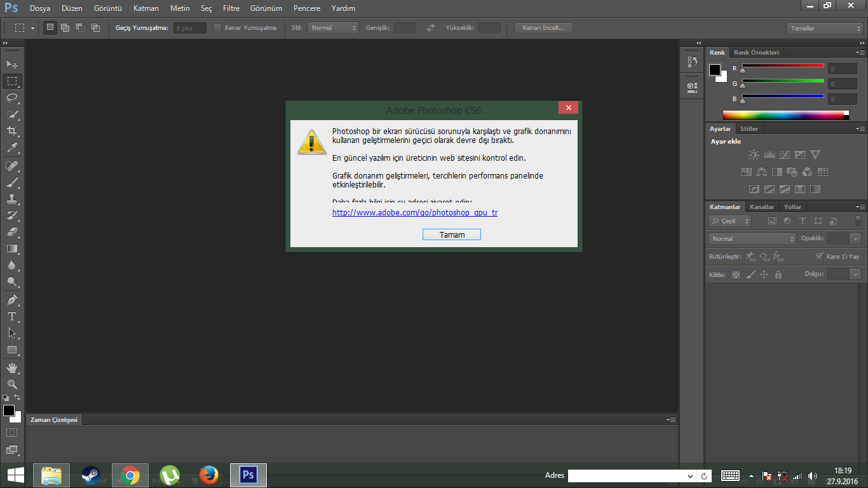
Task: Select the Brush tool
Action: click(12, 182)
